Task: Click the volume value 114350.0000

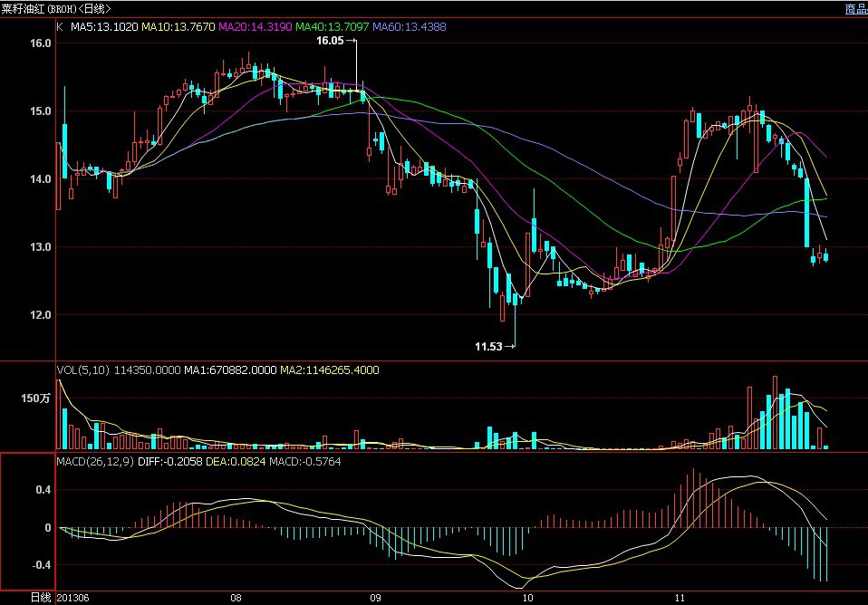Action: 148,370
